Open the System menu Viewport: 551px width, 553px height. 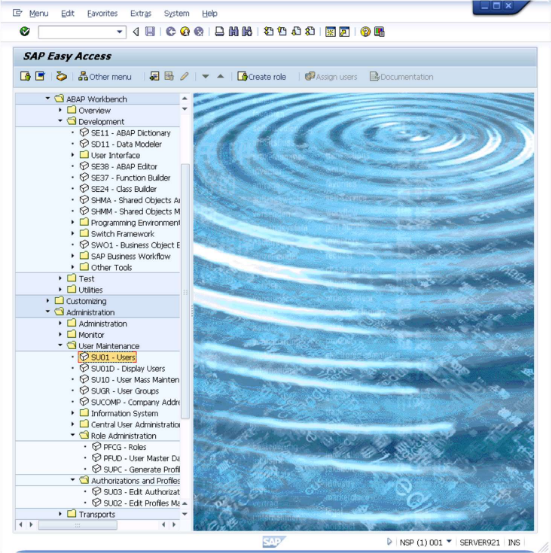(x=176, y=13)
